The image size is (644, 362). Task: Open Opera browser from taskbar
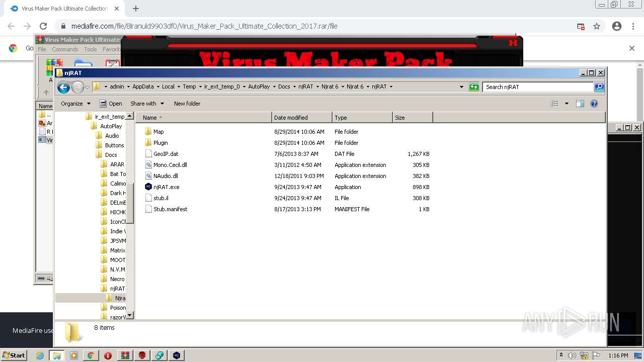(108, 355)
